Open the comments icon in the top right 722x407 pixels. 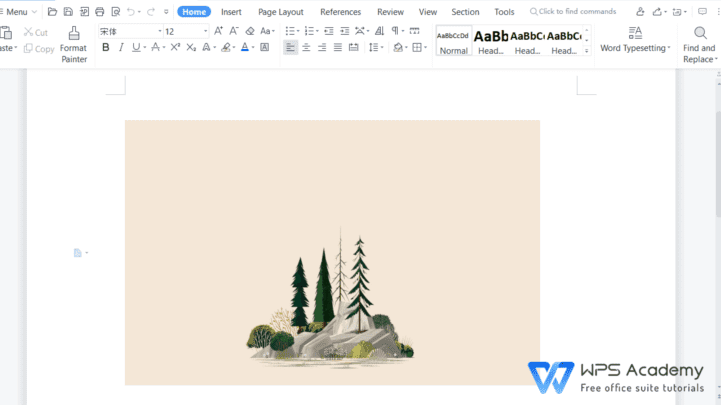702,12
